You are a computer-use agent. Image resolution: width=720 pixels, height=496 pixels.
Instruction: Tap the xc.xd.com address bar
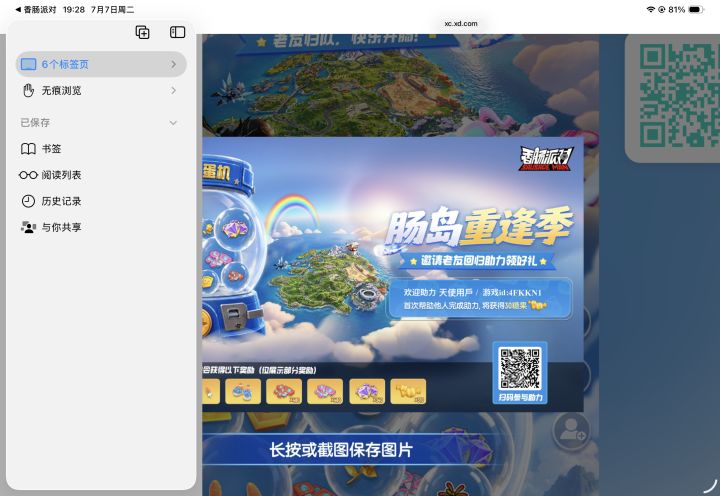tap(461, 23)
